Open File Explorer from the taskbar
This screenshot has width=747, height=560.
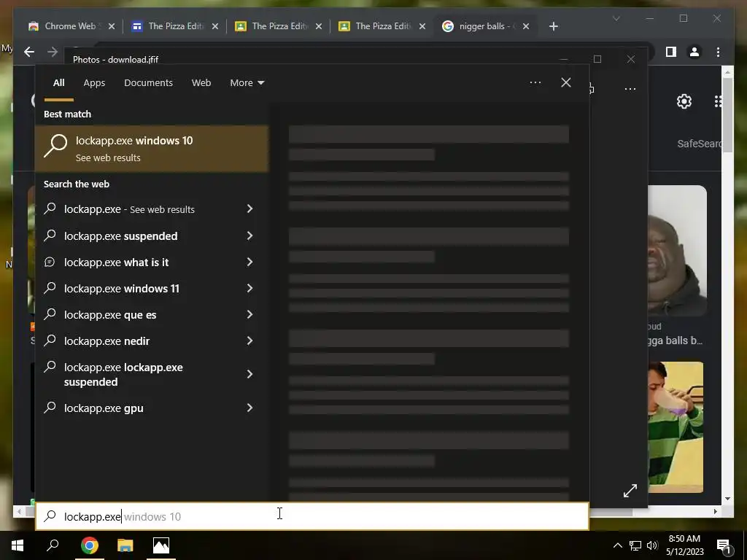pos(125,545)
